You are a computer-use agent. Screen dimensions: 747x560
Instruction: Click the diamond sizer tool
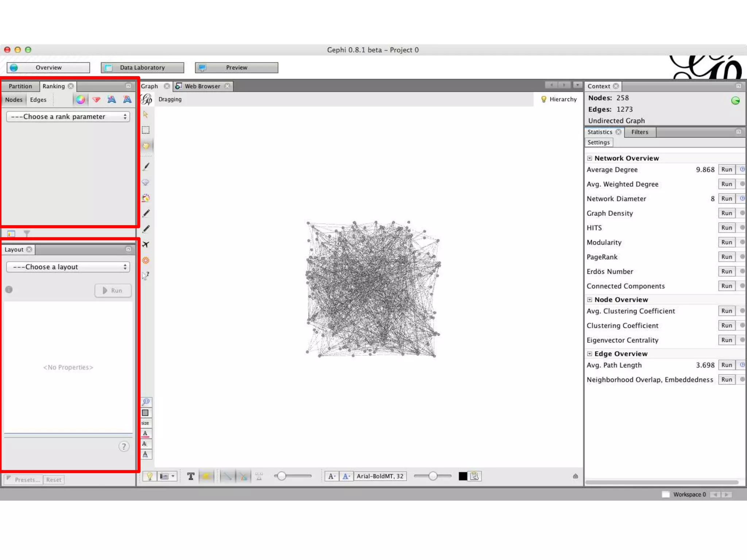(146, 182)
